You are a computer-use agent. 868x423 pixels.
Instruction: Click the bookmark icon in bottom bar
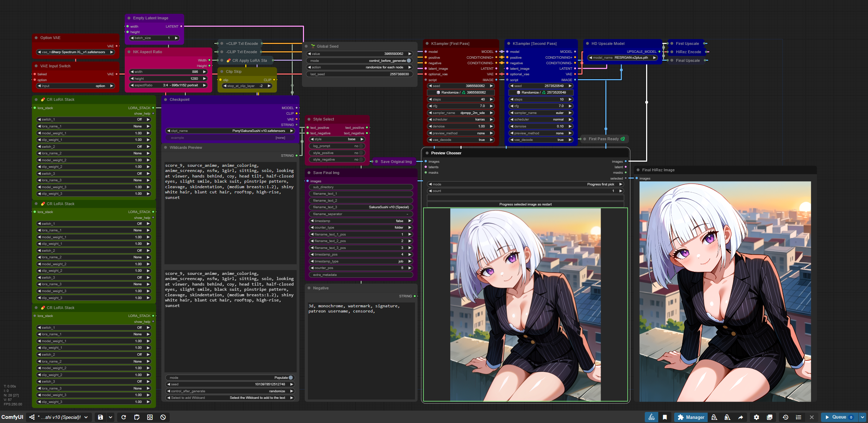point(665,417)
